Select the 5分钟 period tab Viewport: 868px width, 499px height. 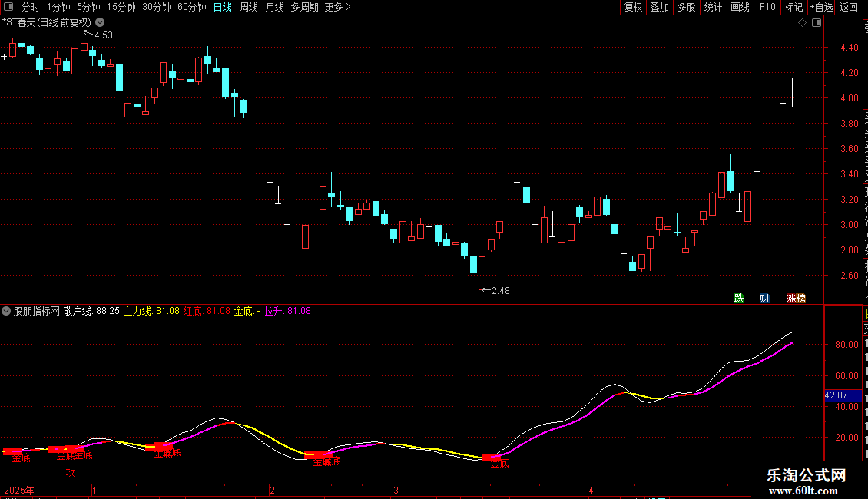[88, 7]
